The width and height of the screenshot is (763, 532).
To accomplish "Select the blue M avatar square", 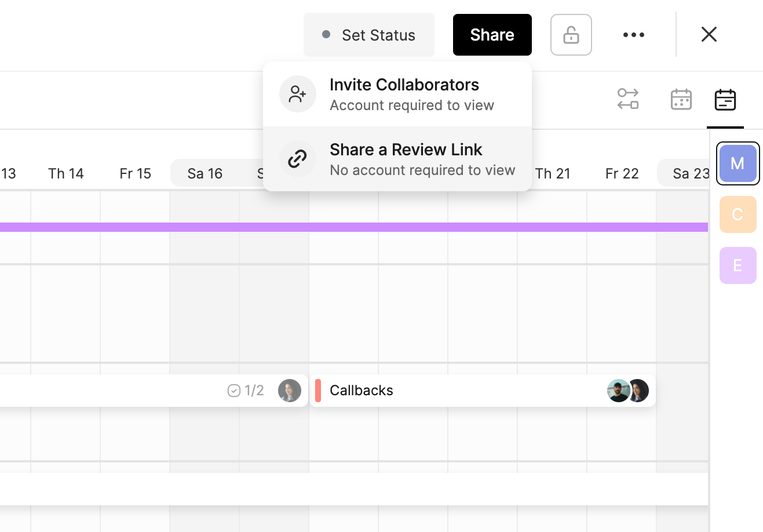I will tap(738, 163).
